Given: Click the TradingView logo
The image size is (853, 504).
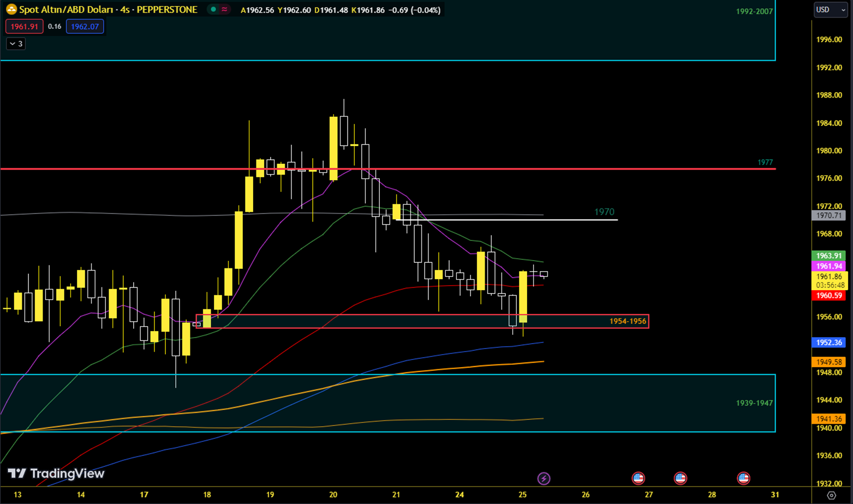Looking at the screenshot, I should click(x=56, y=473).
